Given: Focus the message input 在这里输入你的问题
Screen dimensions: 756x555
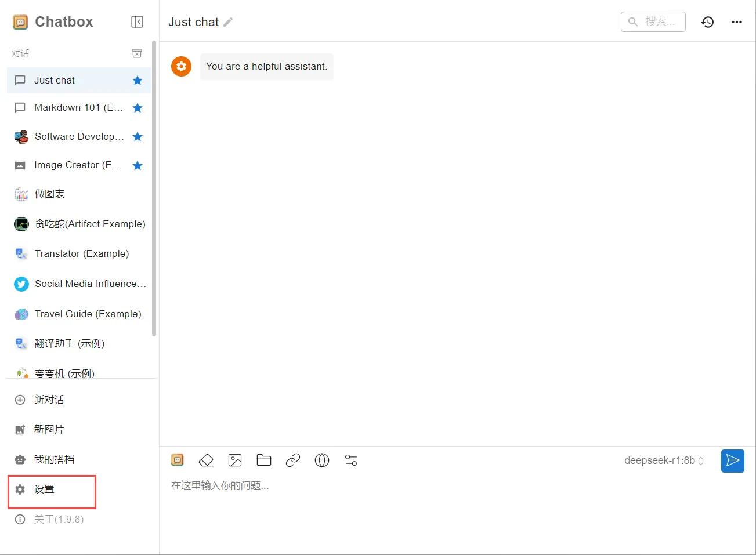Looking at the screenshot, I should tap(457, 486).
